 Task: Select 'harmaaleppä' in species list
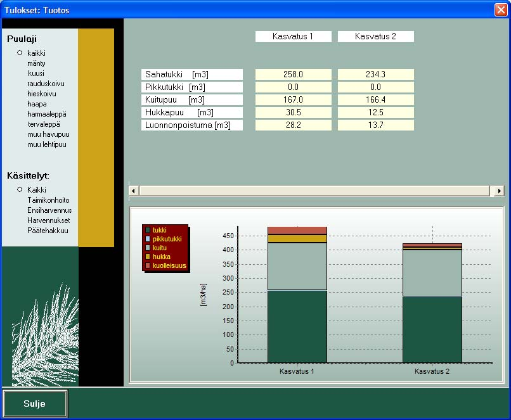pyautogui.click(x=47, y=114)
